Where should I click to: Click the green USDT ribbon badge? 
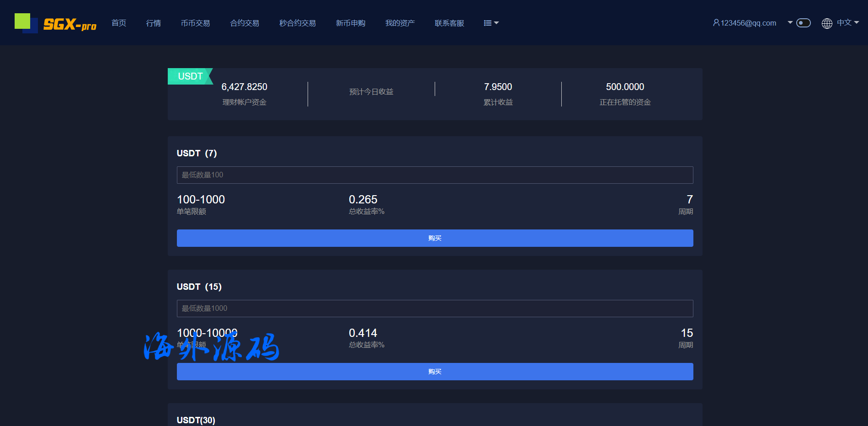(x=190, y=76)
